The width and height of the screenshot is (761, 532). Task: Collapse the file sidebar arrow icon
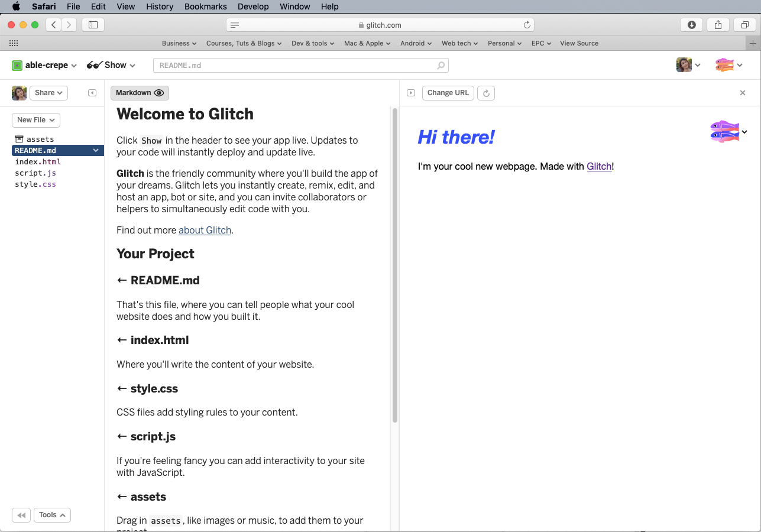[x=92, y=93]
